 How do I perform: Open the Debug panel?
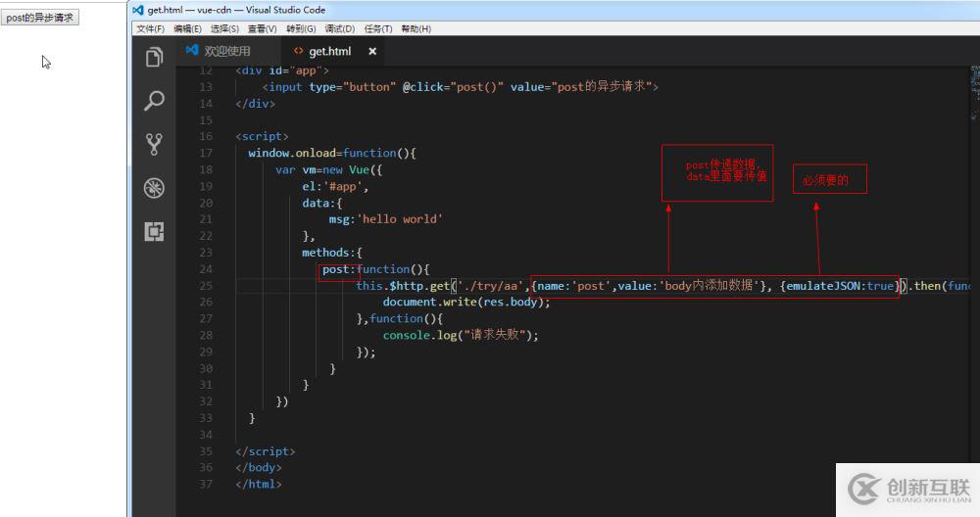(154, 188)
